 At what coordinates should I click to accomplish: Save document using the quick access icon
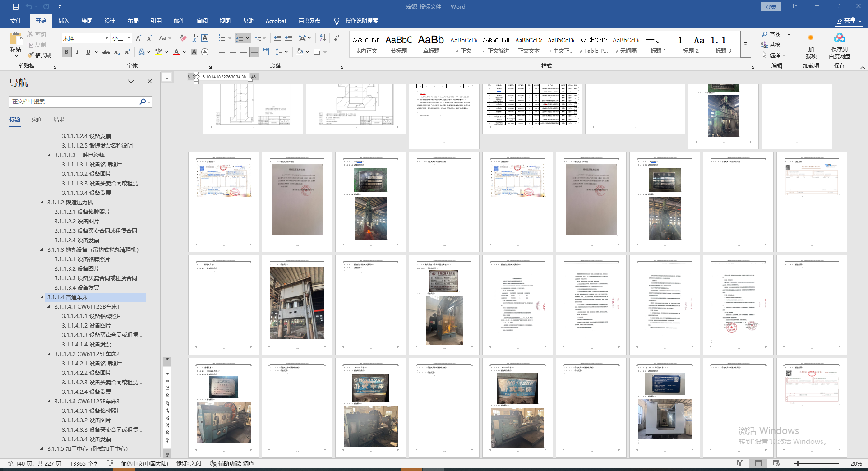tap(16, 7)
